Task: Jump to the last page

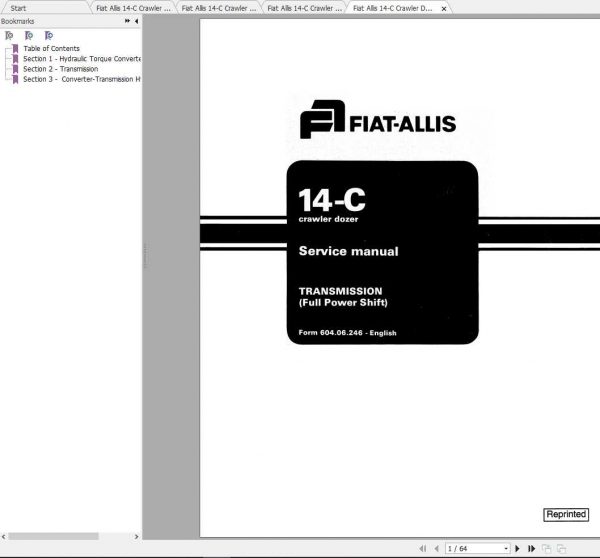Action: coord(532,548)
